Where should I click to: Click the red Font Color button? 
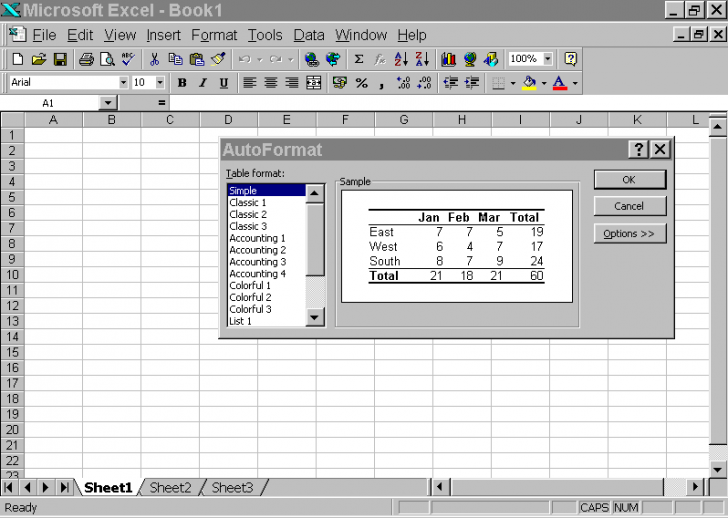point(560,83)
